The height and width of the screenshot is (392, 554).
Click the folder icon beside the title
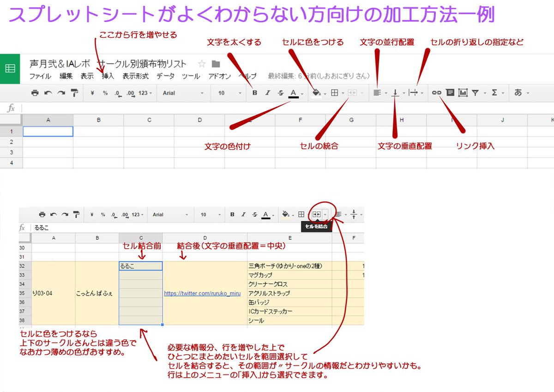click(216, 64)
